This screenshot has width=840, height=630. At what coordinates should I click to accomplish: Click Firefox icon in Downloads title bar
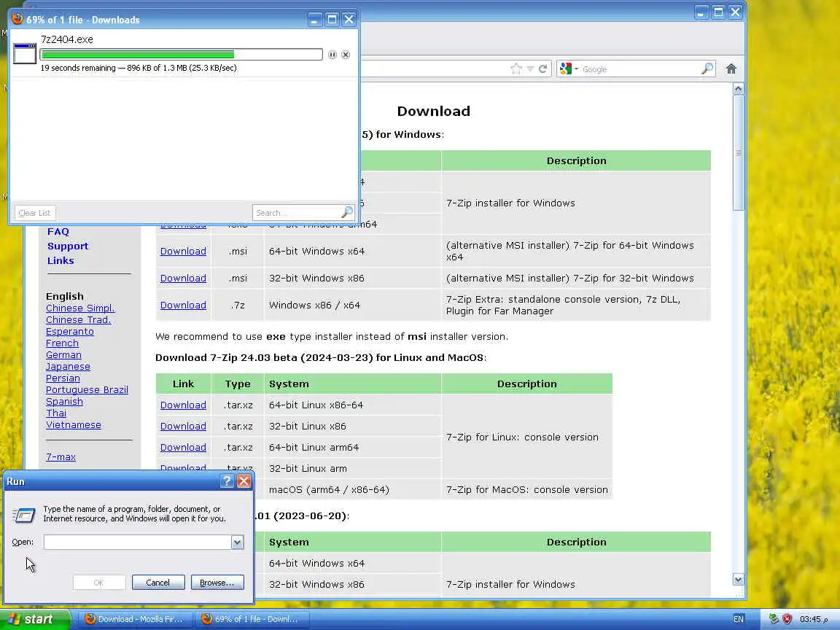[17, 19]
